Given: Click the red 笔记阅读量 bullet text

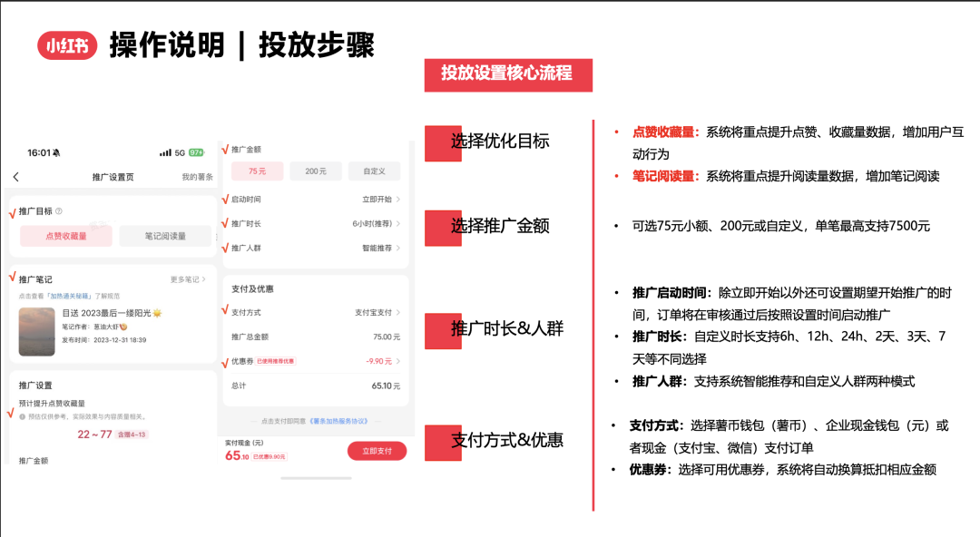Looking at the screenshot, I should coord(666,176).
